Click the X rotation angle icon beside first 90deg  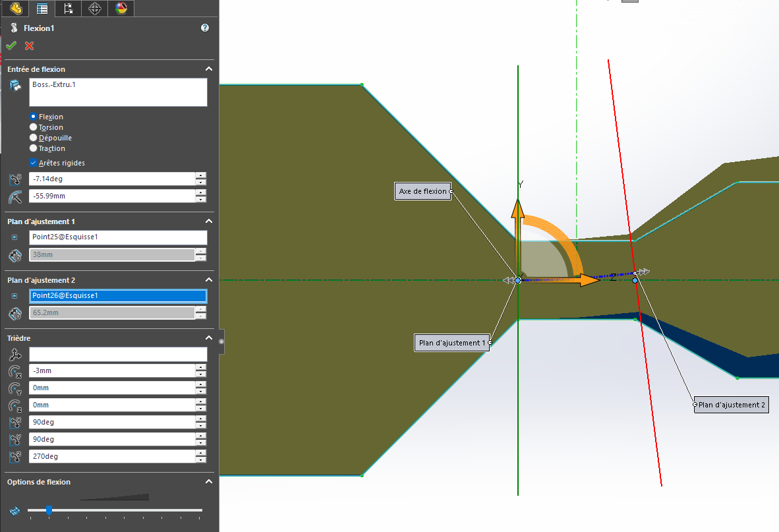(15, 423)
